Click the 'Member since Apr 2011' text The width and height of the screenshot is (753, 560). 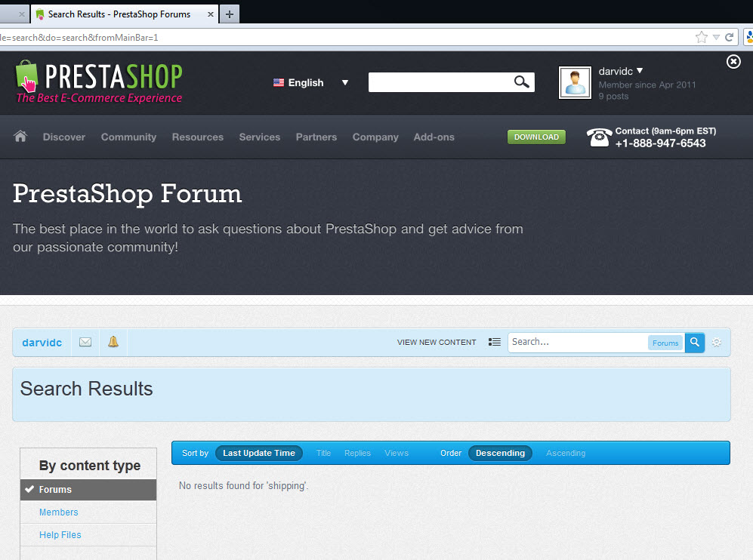(647, 85)
